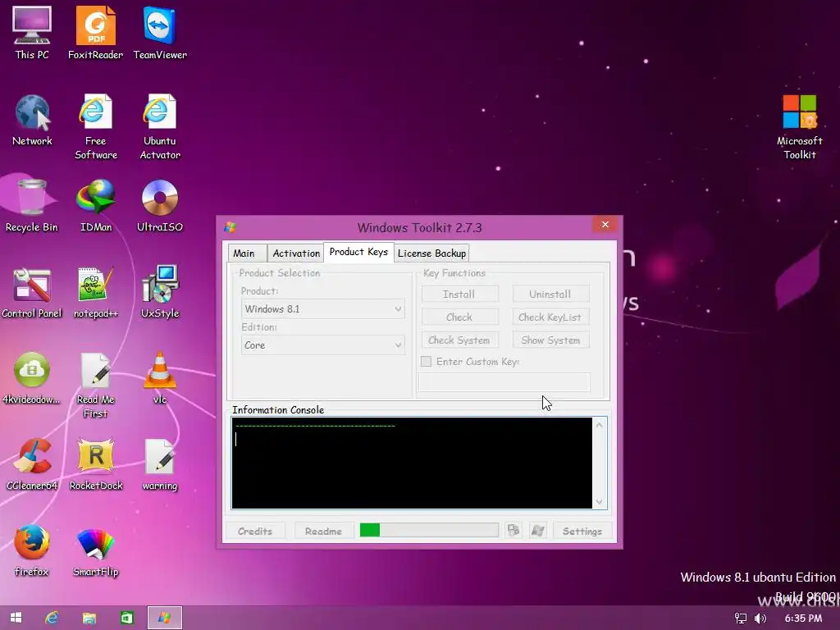Switch to the Activation tab
Image resolution: width=840 pixels, height=630 pixels.
(x=295, y=253)
